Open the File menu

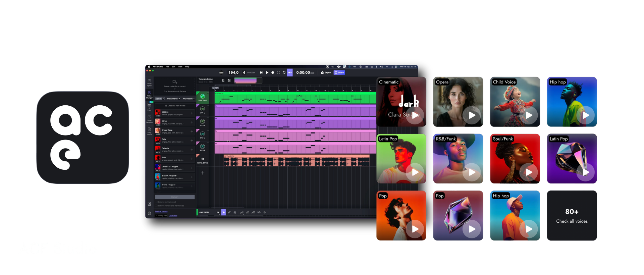[167, 67]
